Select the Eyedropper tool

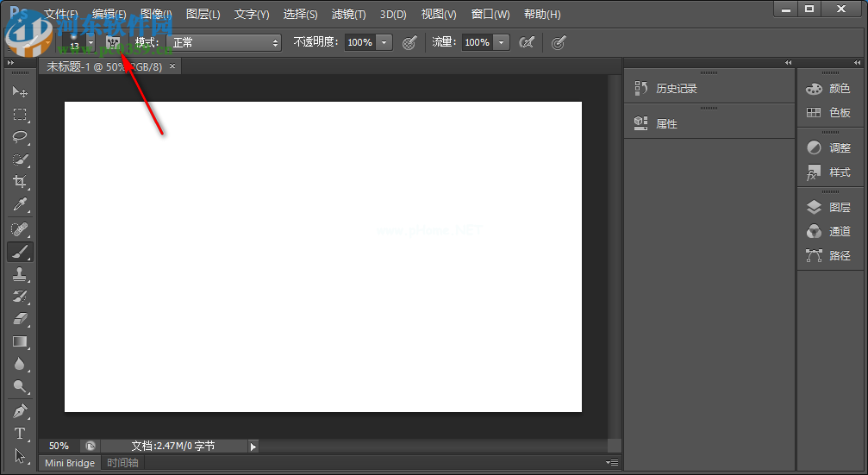point(20,204)
